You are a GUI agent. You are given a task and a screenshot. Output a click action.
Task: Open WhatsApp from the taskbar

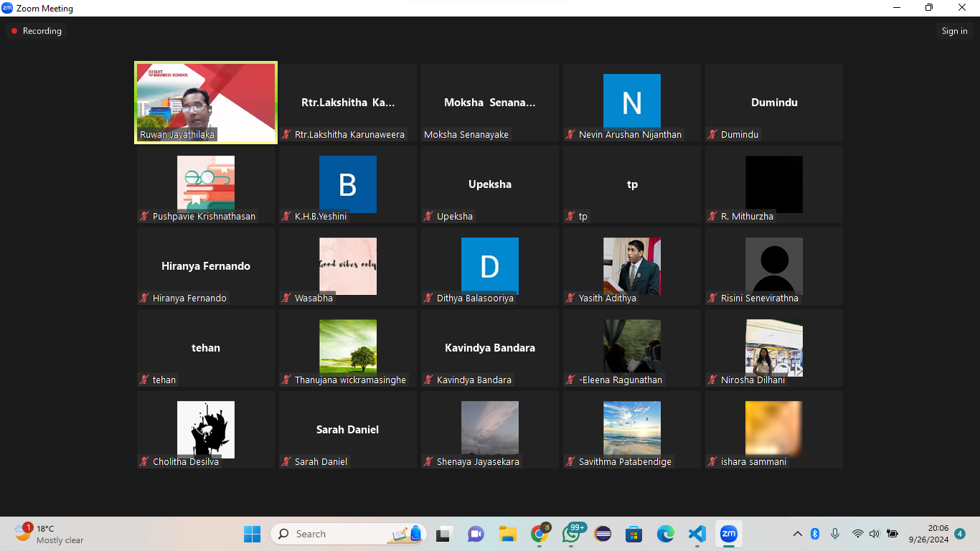572,534
